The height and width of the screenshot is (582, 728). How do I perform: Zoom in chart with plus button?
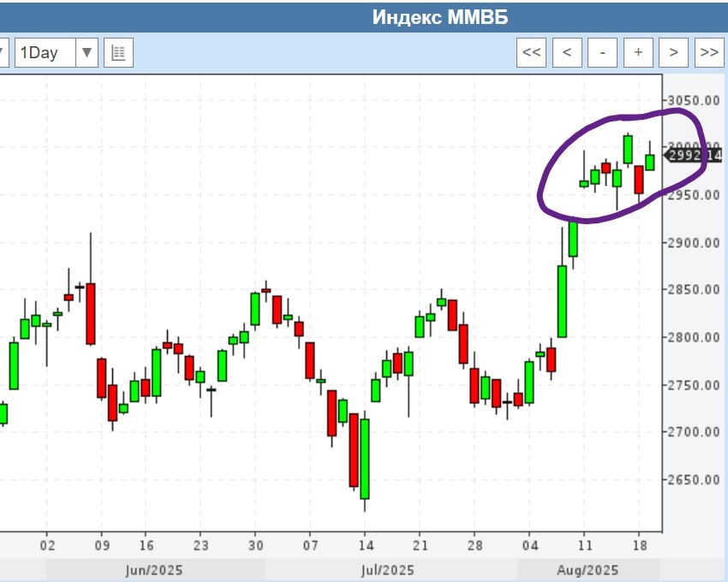(x=638, y=52)
